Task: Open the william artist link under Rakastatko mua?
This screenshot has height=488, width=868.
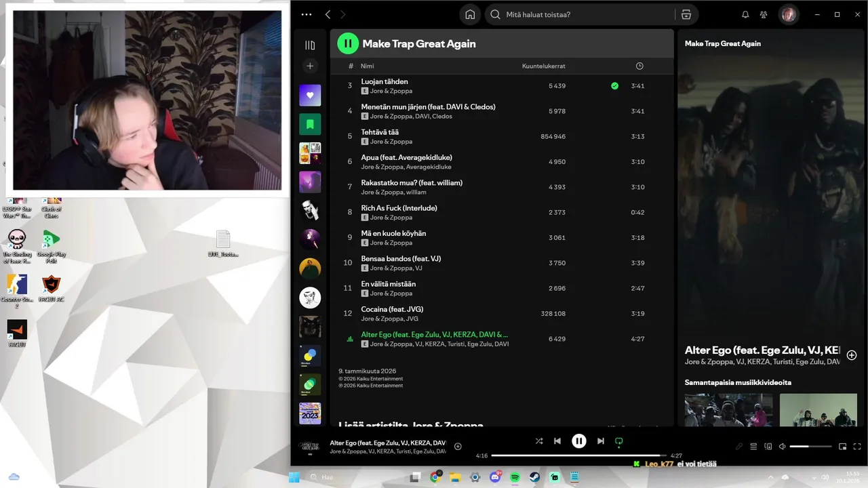Action: point(415,192)
